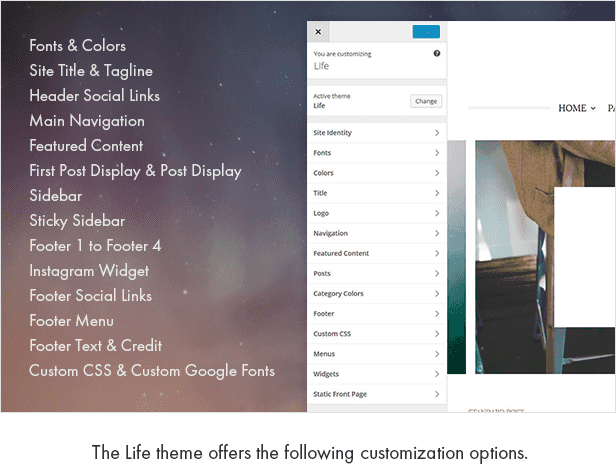Expand the Menus section
616x465 pixels.
click(376, 354)
